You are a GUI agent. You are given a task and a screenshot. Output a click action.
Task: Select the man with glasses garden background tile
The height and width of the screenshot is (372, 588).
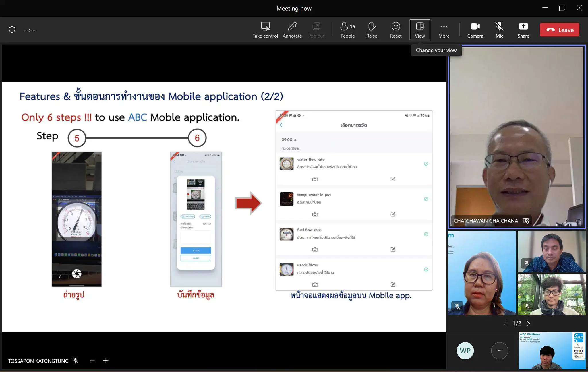pos(552,294)
